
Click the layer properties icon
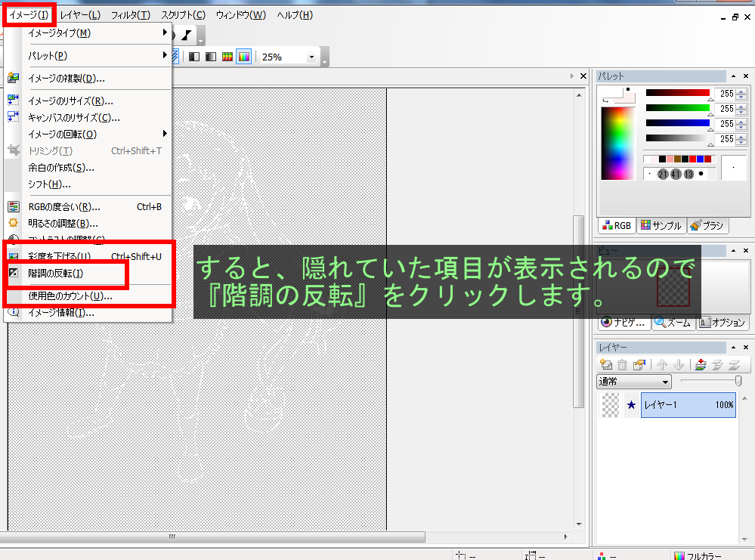tap(639, 365)
